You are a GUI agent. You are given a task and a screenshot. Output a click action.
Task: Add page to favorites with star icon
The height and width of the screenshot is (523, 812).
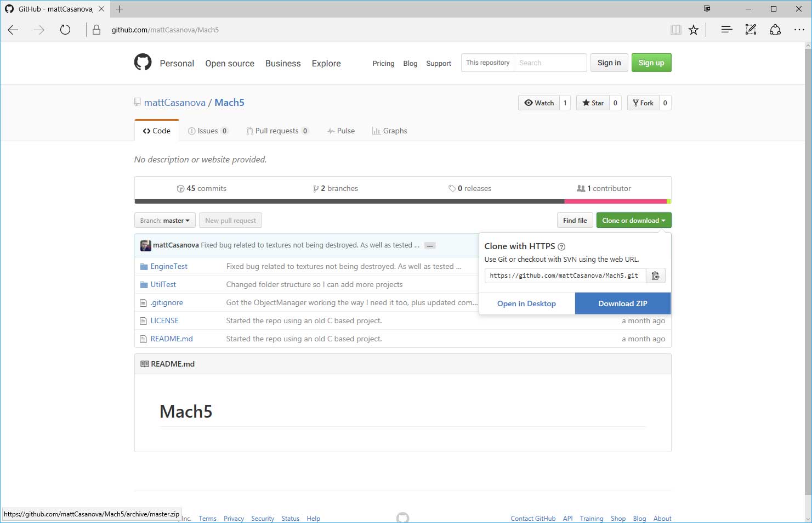click(694, 30)
